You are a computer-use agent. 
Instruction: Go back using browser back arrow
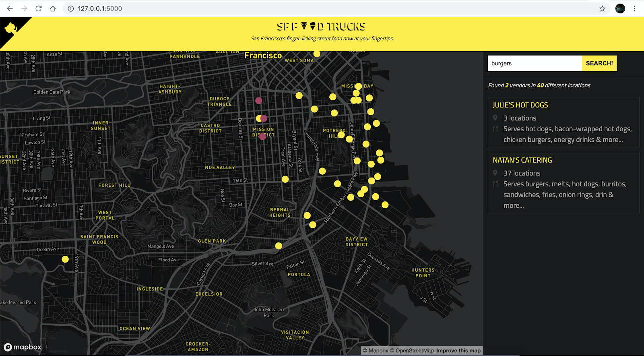[x=10, y=8]
